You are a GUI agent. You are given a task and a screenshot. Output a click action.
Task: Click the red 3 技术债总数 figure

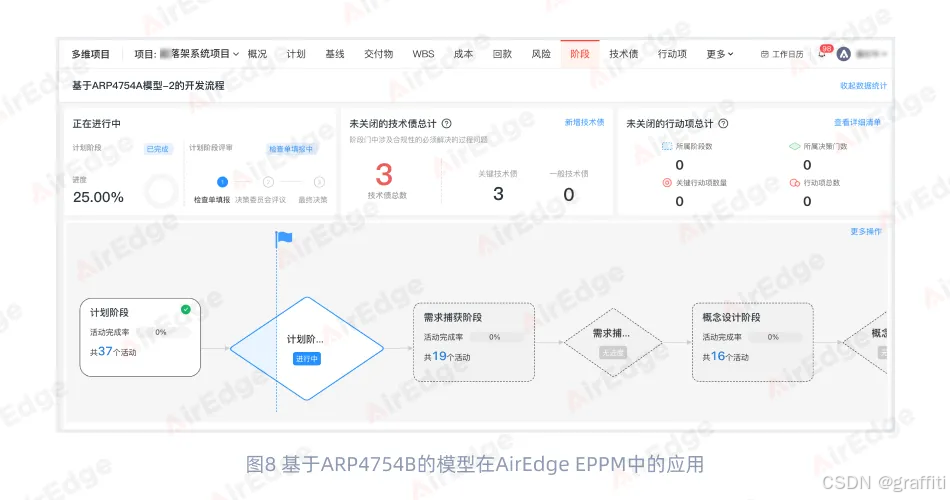(384, 175)
